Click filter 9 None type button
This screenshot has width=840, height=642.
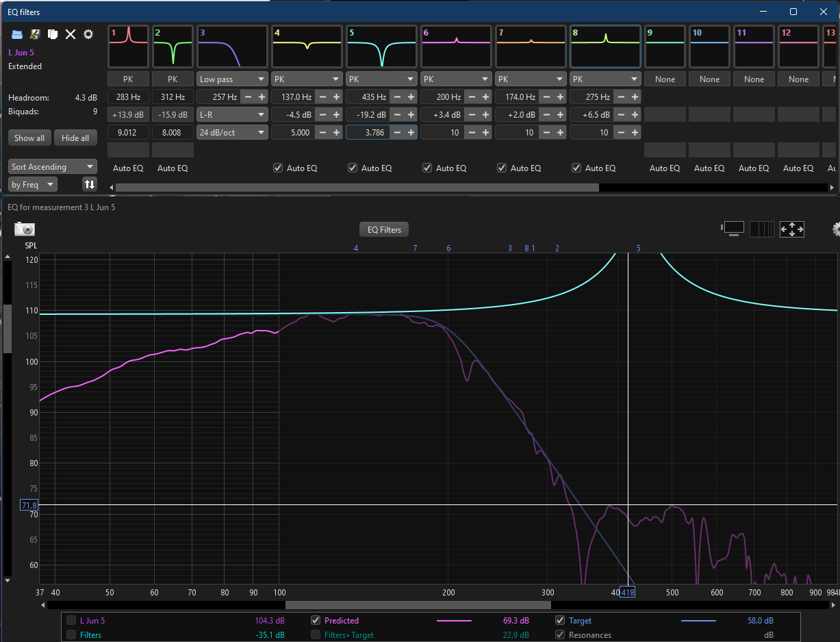coord(665,79)
